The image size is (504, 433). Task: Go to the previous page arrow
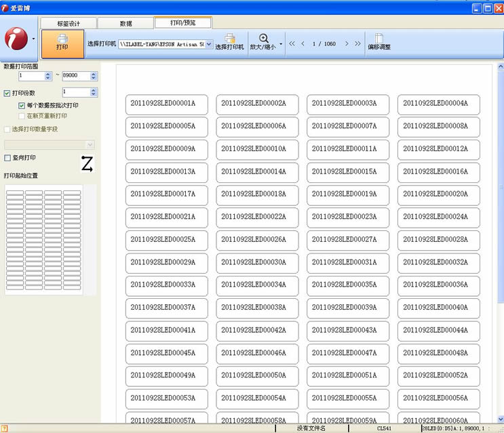click(303, 43)
